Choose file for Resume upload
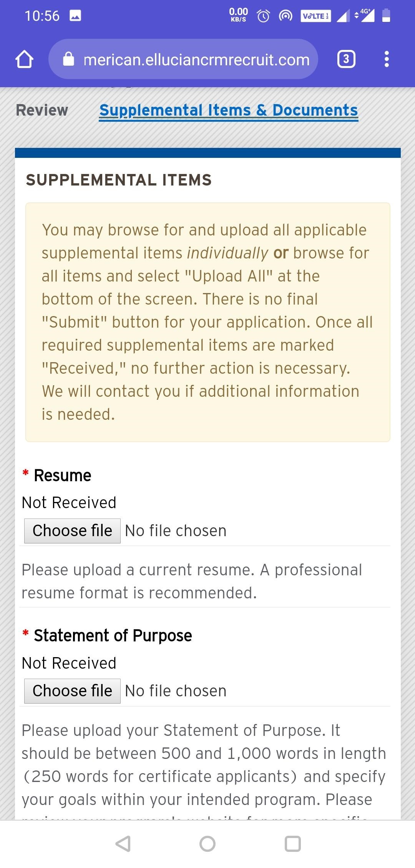This screenshot has height=868, width=415. (x=72, y=531)
